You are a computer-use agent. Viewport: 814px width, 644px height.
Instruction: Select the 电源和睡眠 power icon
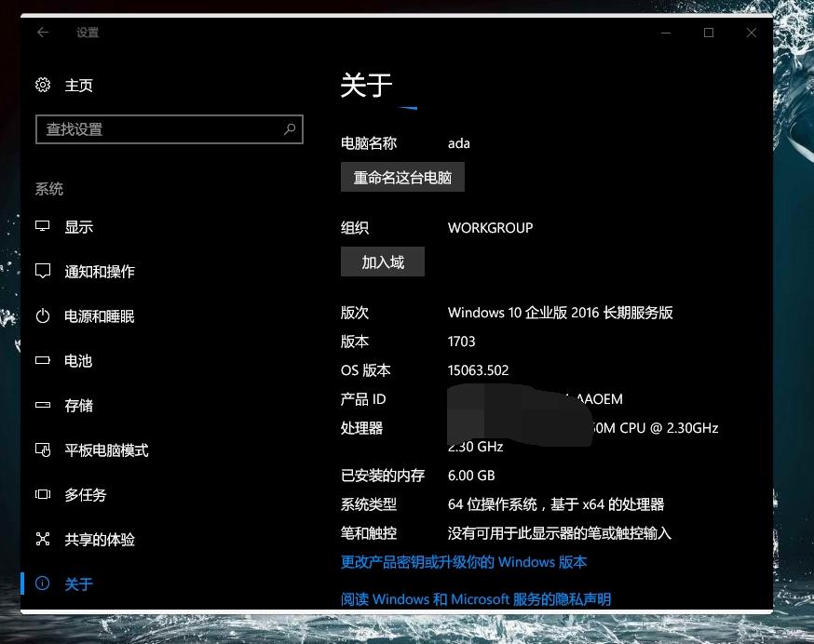pyautogui.click(x=43, y=315)
